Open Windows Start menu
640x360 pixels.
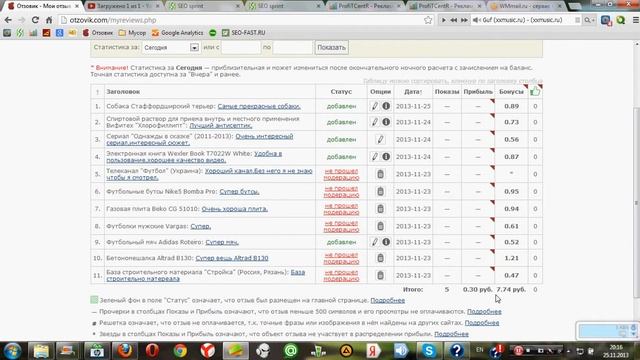13,351
